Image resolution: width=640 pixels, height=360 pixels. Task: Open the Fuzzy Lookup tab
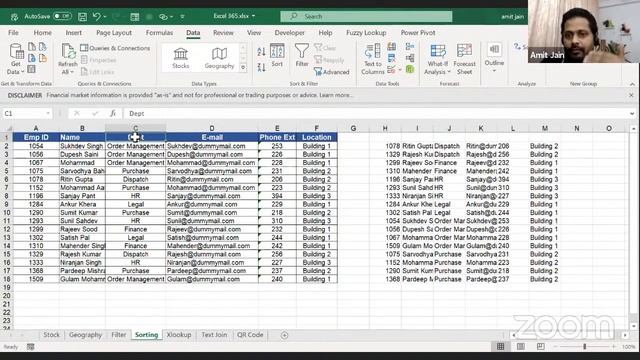tap(366, 33)
